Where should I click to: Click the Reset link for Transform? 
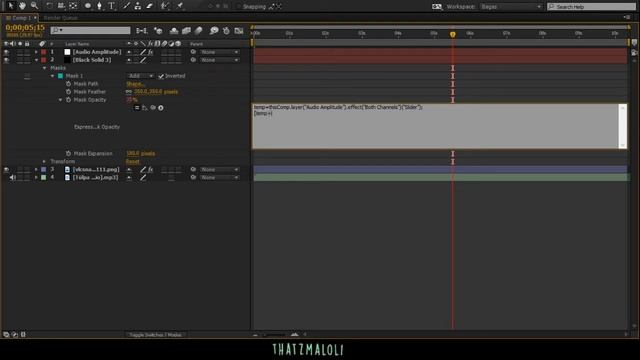133,162
